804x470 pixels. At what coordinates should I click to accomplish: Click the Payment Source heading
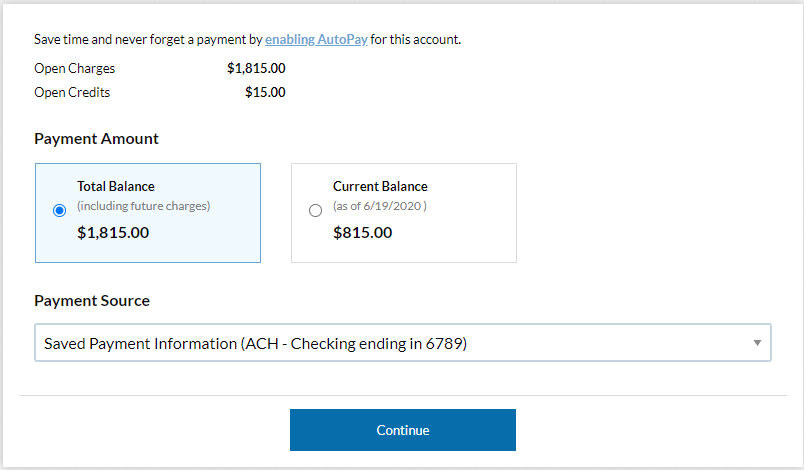tap(92, 300)
